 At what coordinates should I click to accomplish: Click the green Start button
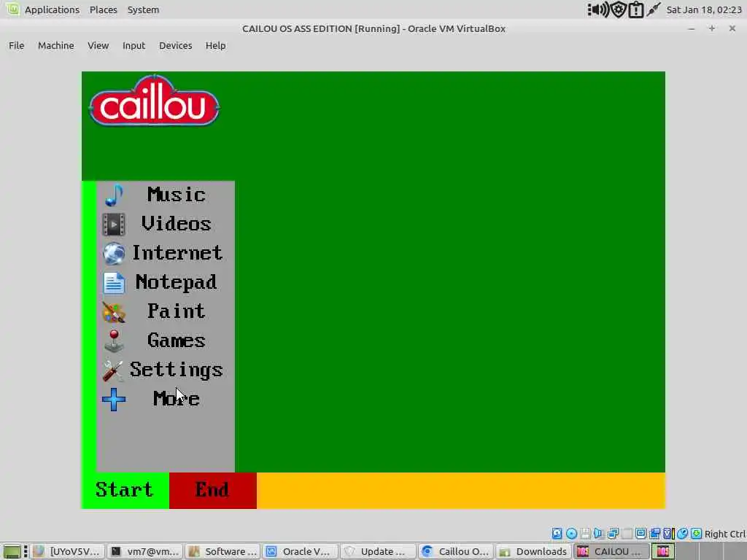pos(125,491)
